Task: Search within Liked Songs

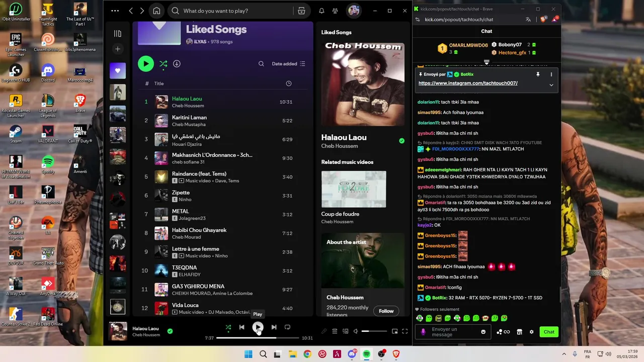Action: [261, 64]
